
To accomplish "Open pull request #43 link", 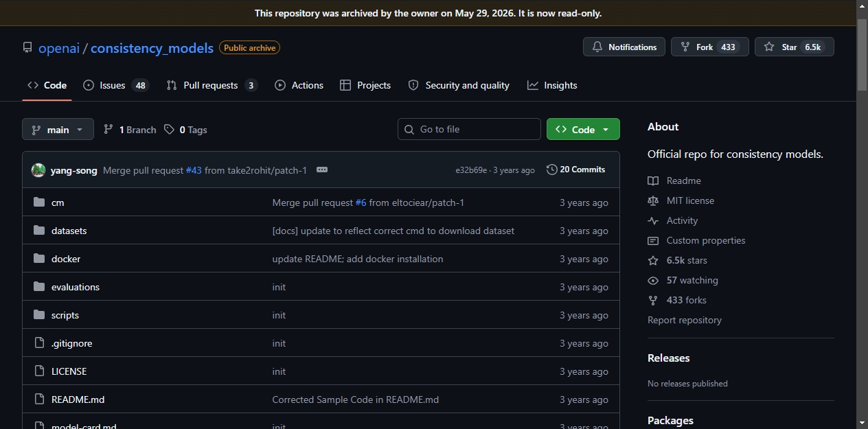I will tap(194, 170).
